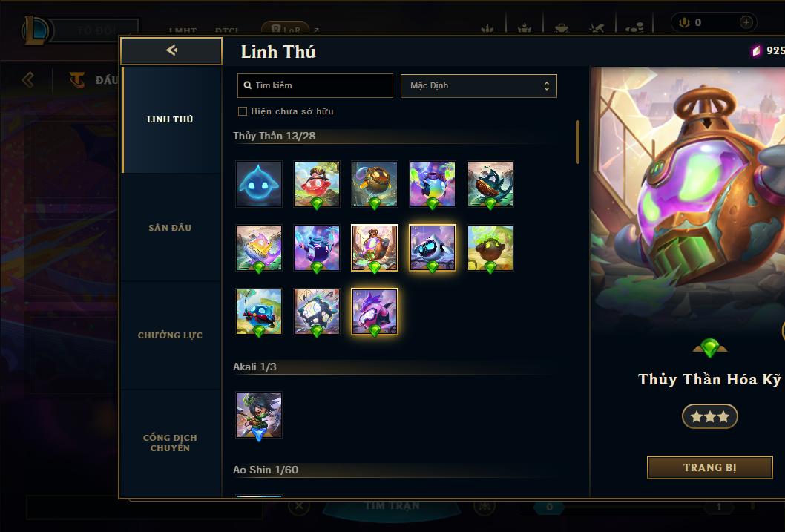Click the back arrow button
The image size is (785, 532).
(x=171, y=50)
